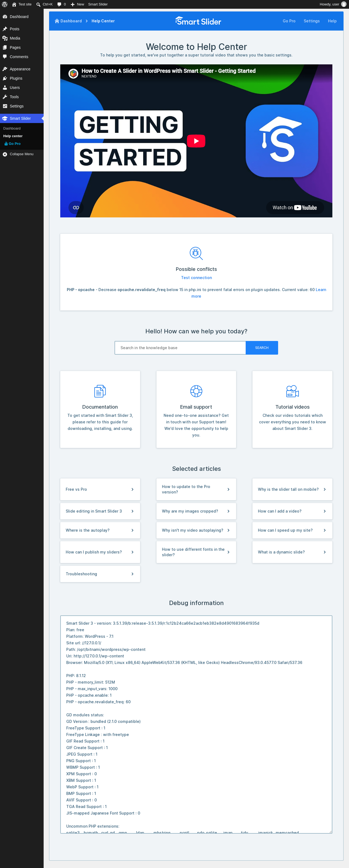
Task: Play the Getting Started video
Action: click(196, 141)
